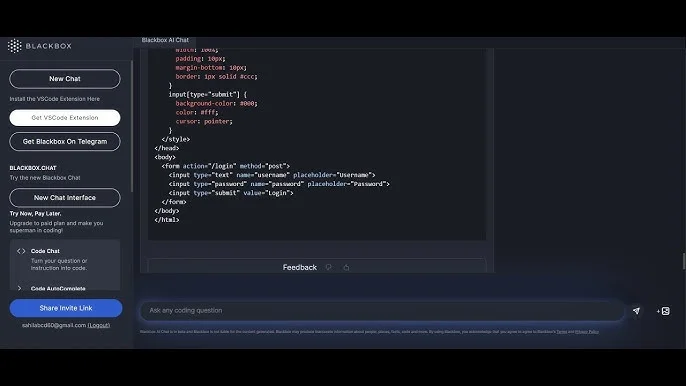686x386 pixels.
Task: Click the account email address text
Action: [54, 325]
